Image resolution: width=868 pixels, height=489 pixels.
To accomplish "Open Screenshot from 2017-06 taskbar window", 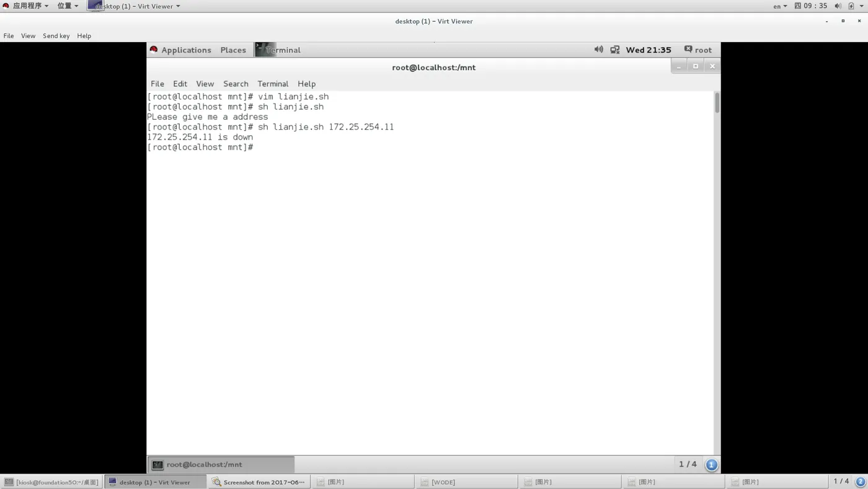I will coord(259,482).
